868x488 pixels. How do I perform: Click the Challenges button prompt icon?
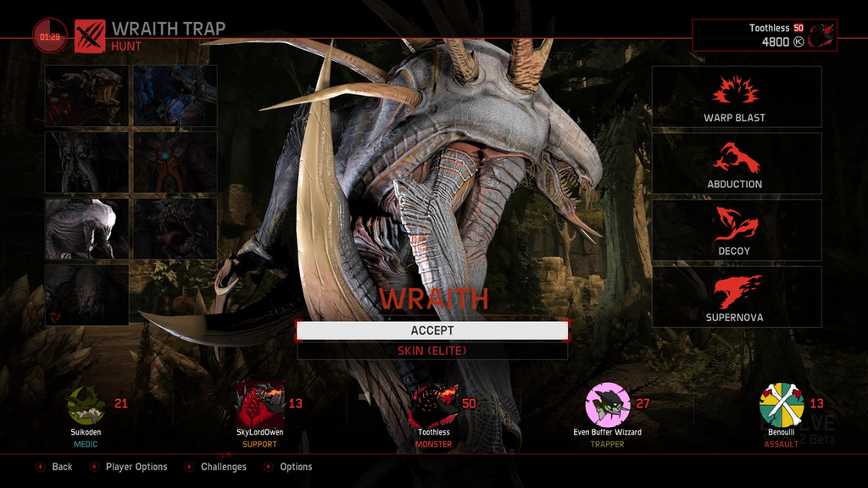pyautogui.click(x=189, y=467)
